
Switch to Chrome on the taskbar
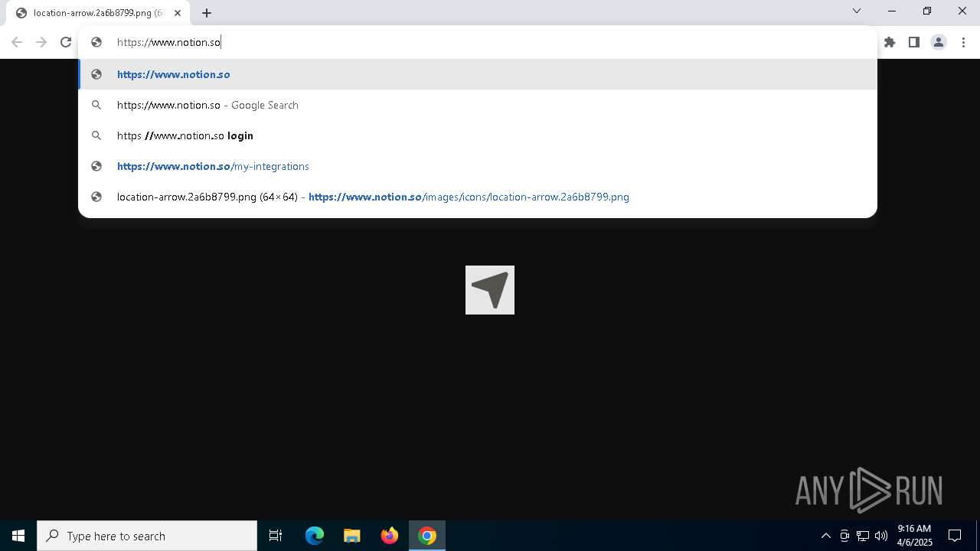427,536
